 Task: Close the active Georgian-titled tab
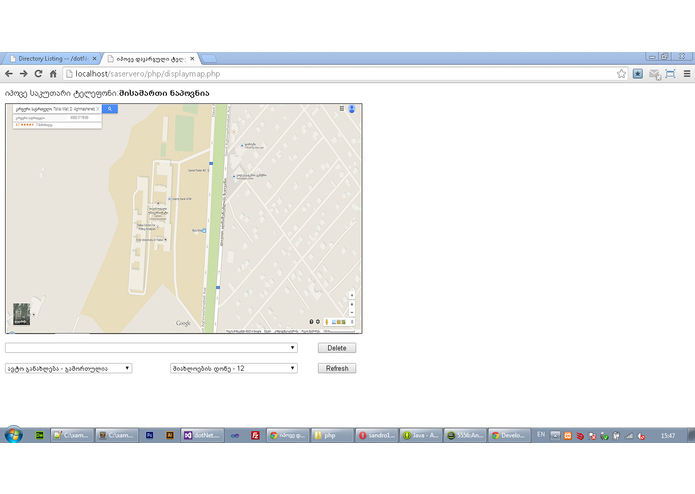(x=192, y=58)
